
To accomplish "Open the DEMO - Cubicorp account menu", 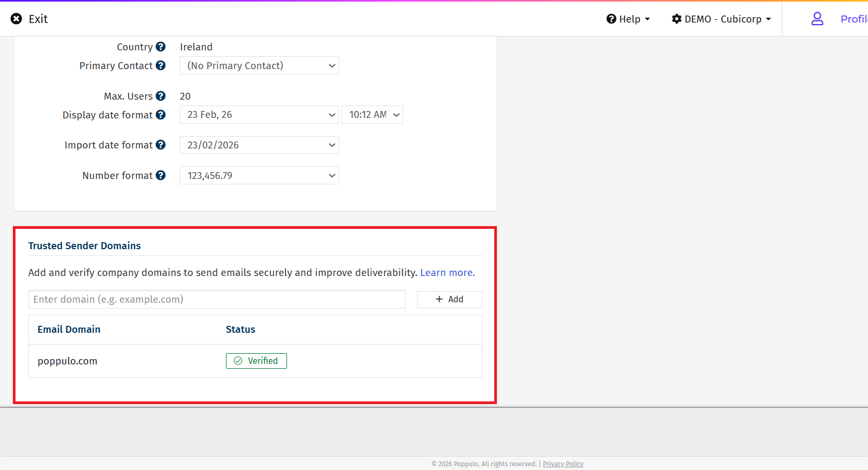I will (721, 19).
